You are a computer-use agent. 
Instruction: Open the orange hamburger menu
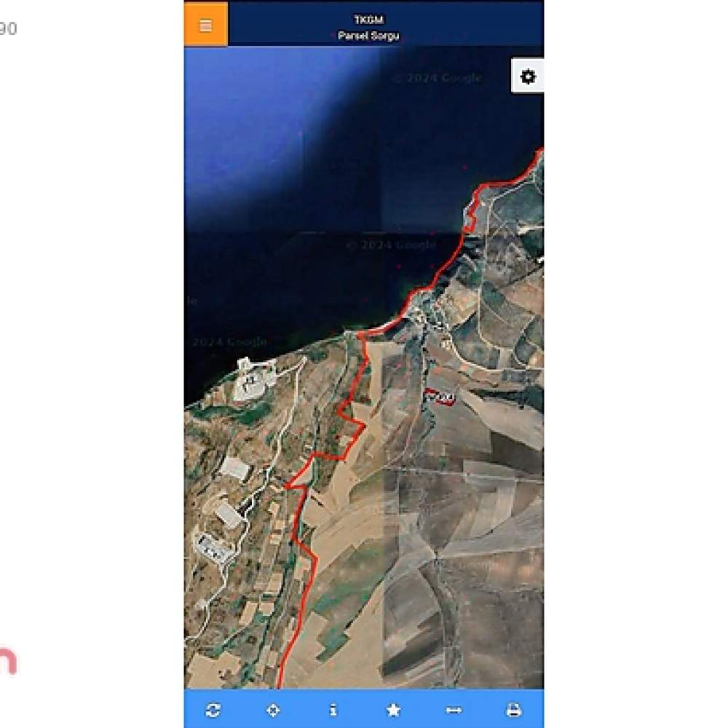(206, 24)
